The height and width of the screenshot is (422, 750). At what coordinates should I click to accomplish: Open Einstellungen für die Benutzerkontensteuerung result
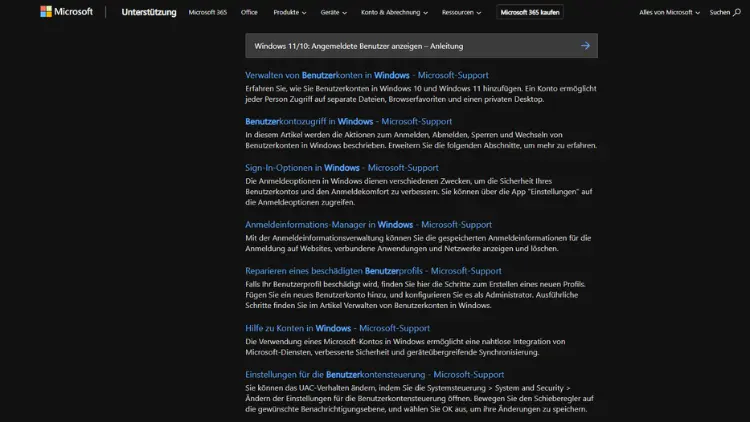click(x=375, y=375)
